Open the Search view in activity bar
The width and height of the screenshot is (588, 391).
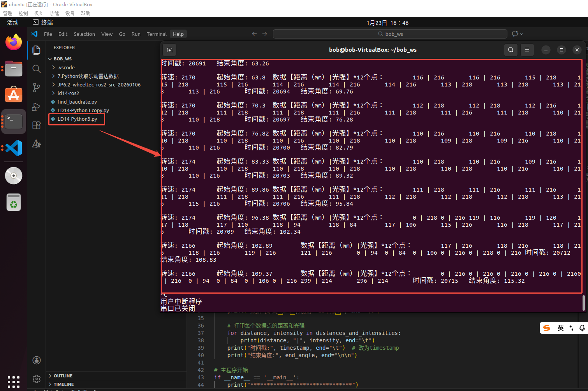(x=37, y=69)
